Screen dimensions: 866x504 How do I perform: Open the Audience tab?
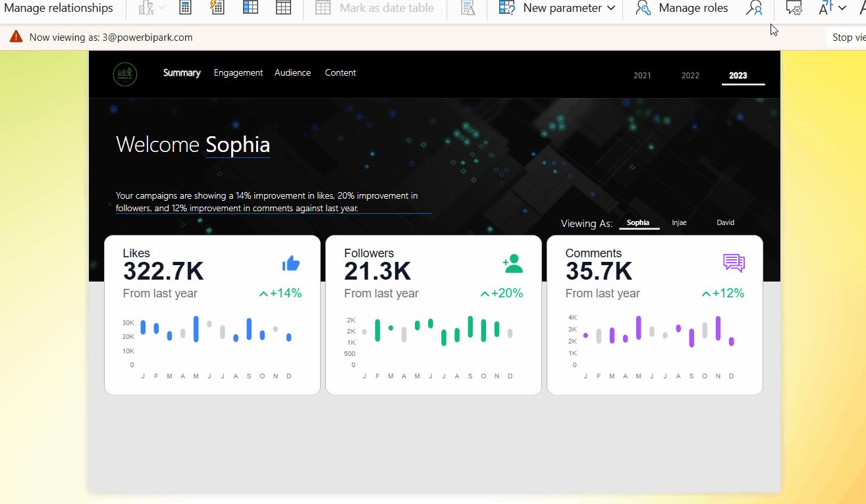292,72
